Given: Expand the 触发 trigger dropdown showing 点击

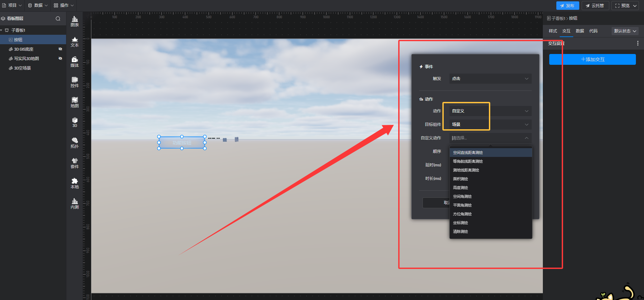Looking at the screenshot, I should [490, 79].
